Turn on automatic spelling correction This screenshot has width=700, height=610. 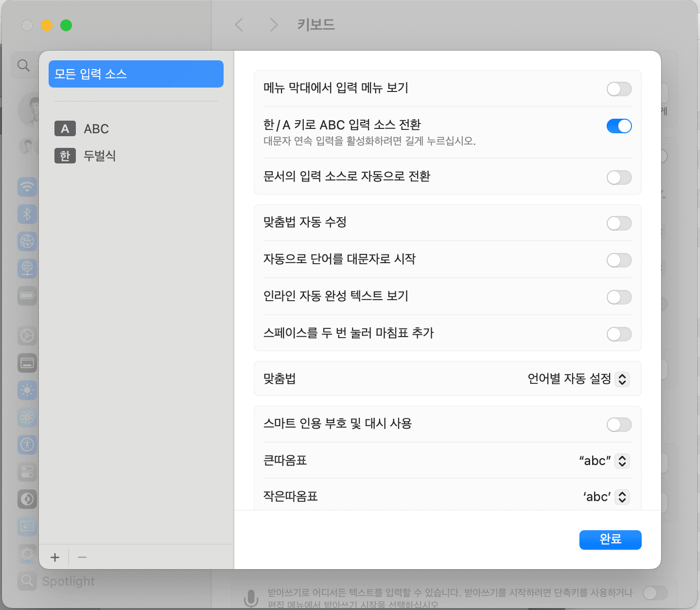pyautogui.click(x=619, y=223)
